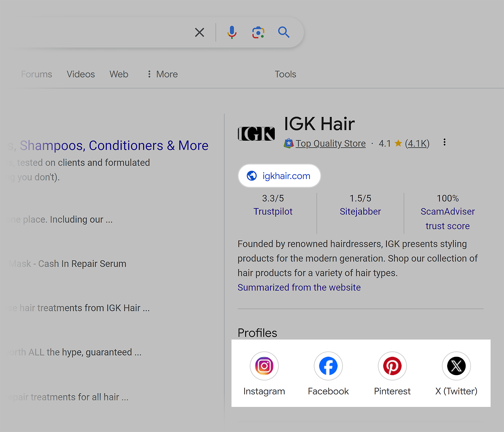Click the 'ALL the hype, guaranteed ...' snippet
This screenshot has width=504, height=432.
(85, 352)
